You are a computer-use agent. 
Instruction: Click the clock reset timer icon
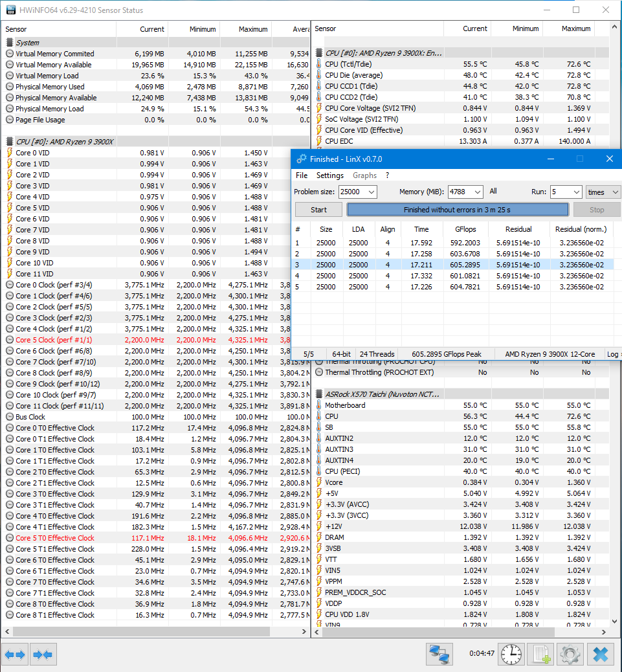(511, 655)
